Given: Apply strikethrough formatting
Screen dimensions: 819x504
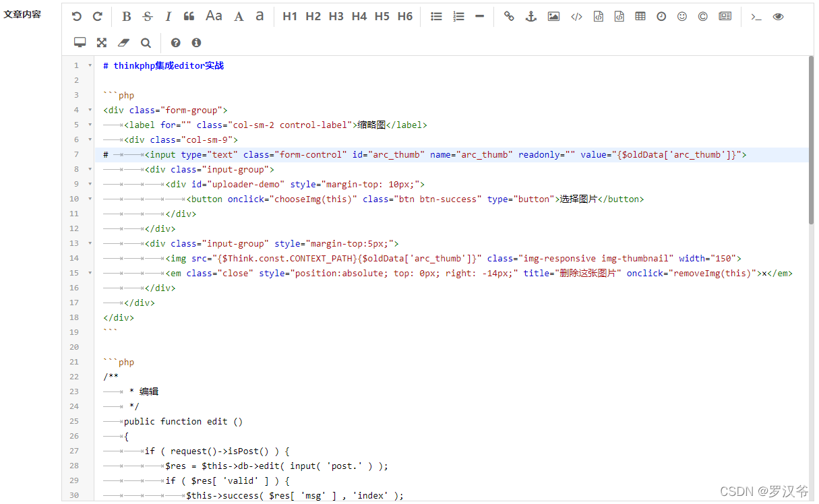Looking at the screenshot, I should [148, 16].
